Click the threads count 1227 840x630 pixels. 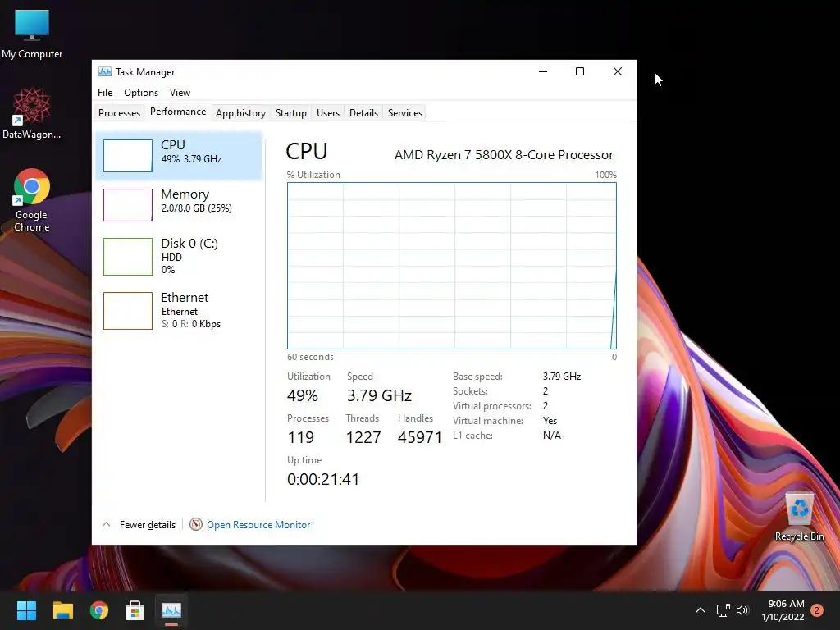[363, 438]
